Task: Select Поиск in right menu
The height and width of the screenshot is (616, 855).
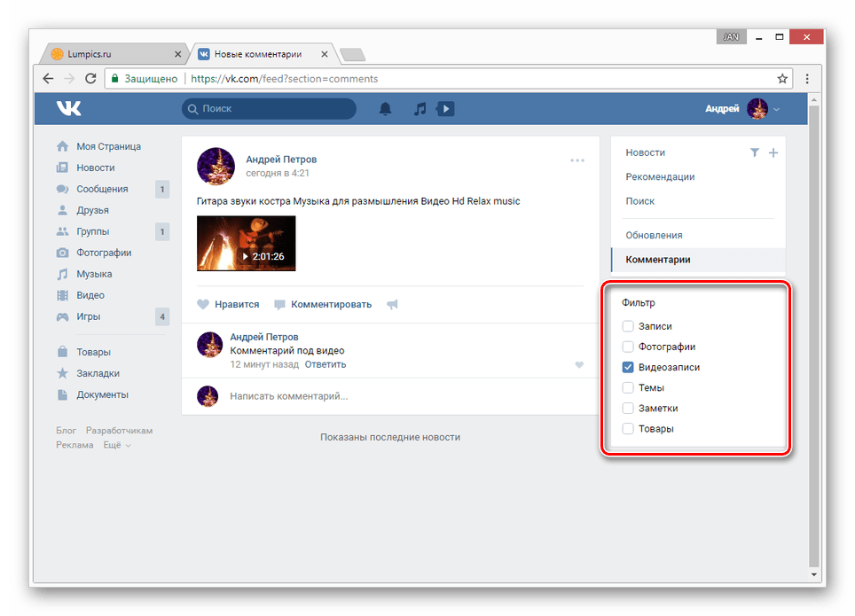Action: (x=639, y=201)
